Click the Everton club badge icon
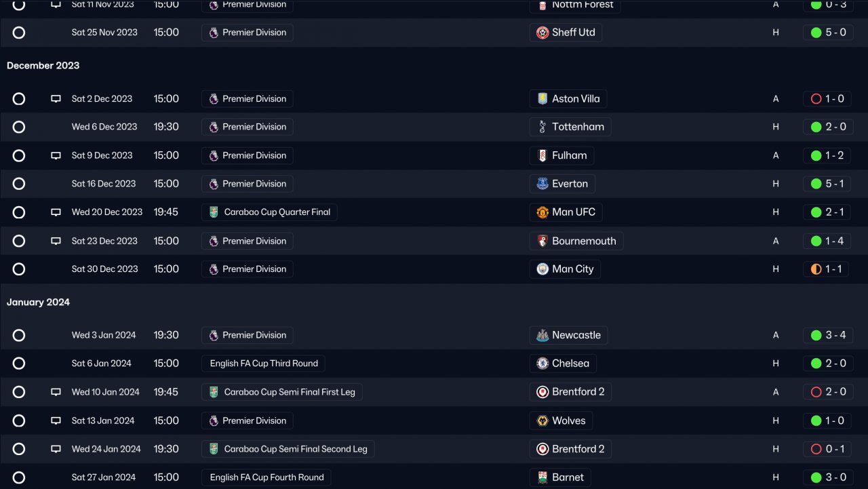Viewport: 868px width, 489px height. [542, 184]
